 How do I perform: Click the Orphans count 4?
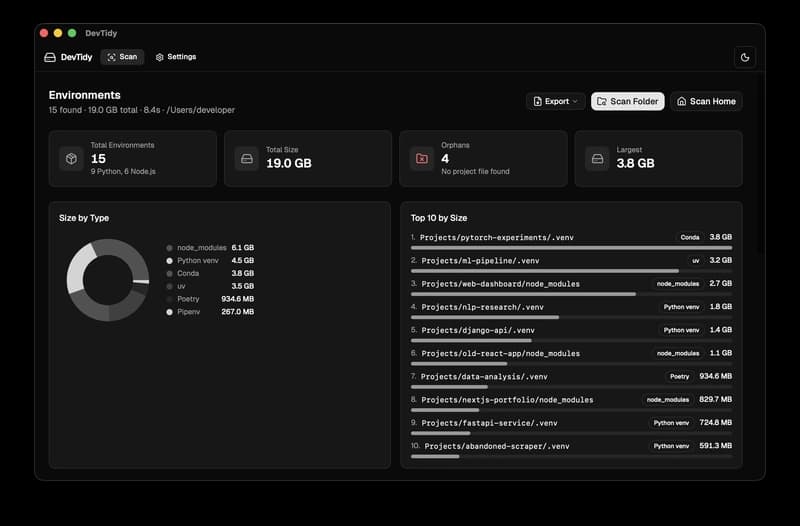445,159
